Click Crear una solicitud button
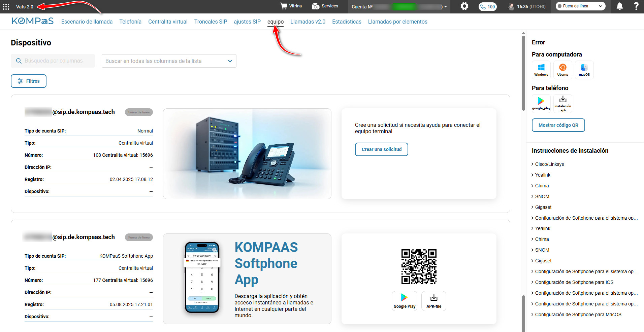This screenshot has width=644, height=332. [x=381, y=149]
